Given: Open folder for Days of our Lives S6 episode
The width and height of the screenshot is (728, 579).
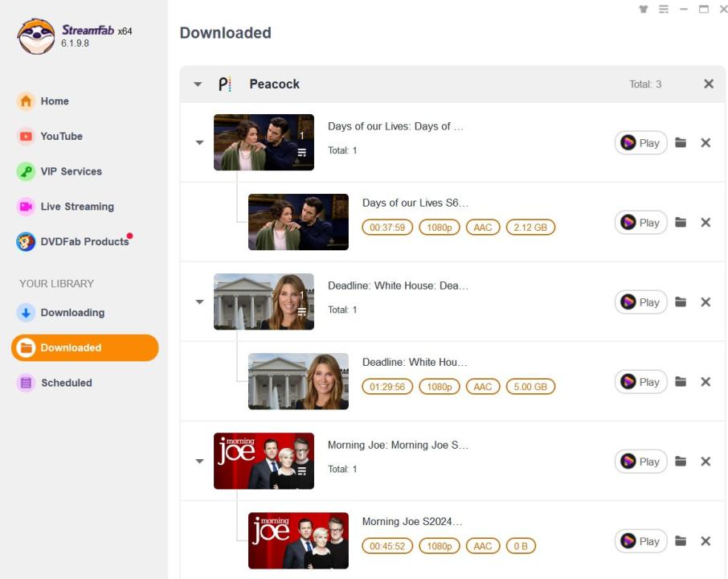Looking at the screenshot, I should (681, 223).
